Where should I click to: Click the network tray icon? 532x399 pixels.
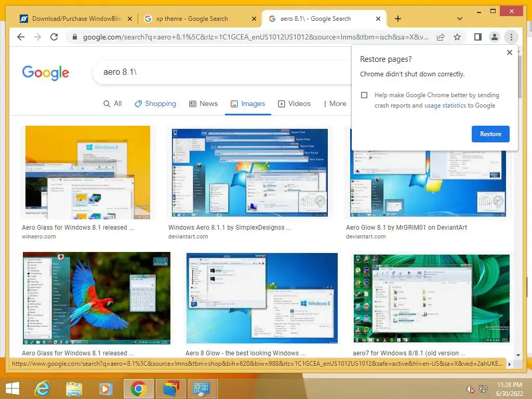click(483, 389)
